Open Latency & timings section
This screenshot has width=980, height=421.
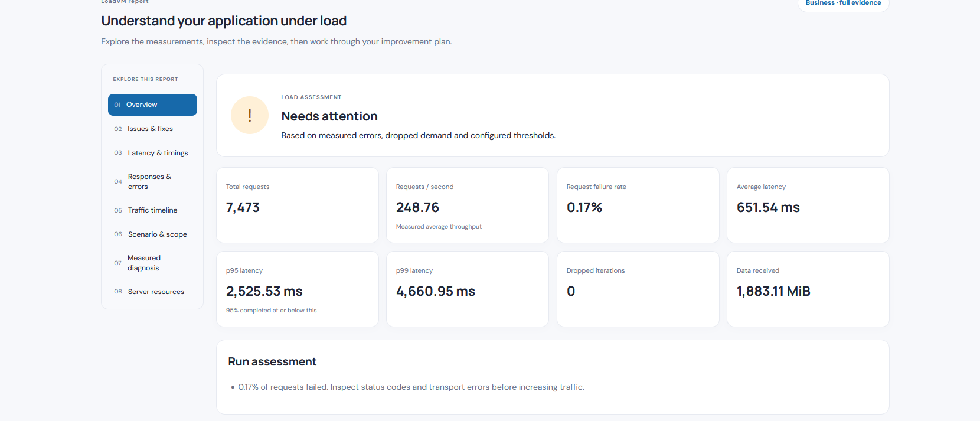(x=152, y=153)
